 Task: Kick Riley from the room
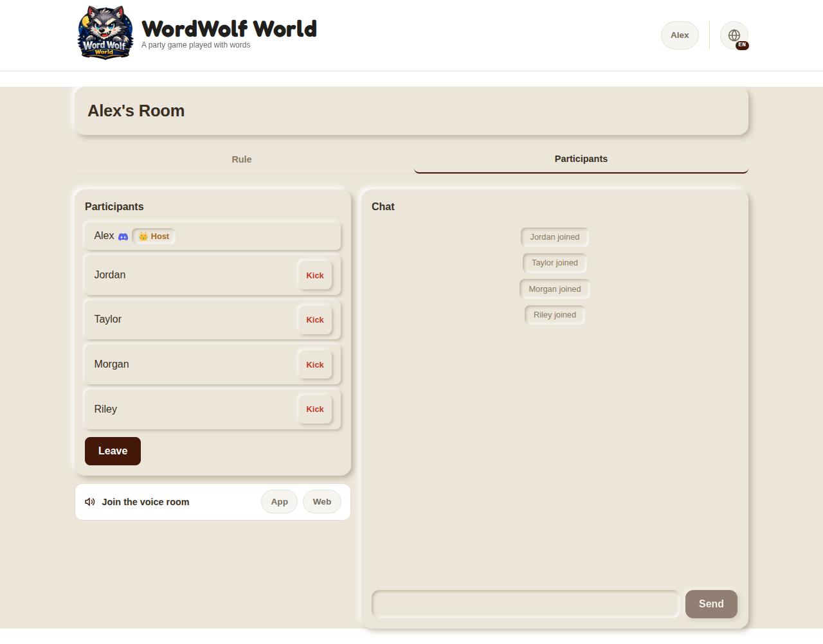point(315,409)
